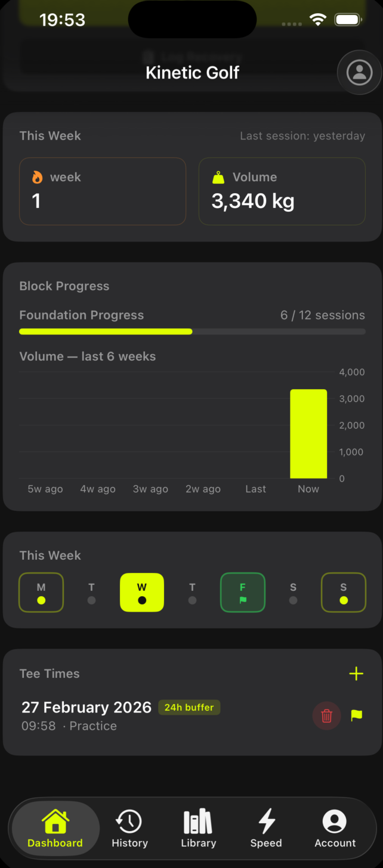This screenshot has height=868, width=383.
Task: Click the Foundation Progress bar
Action: 192,331
